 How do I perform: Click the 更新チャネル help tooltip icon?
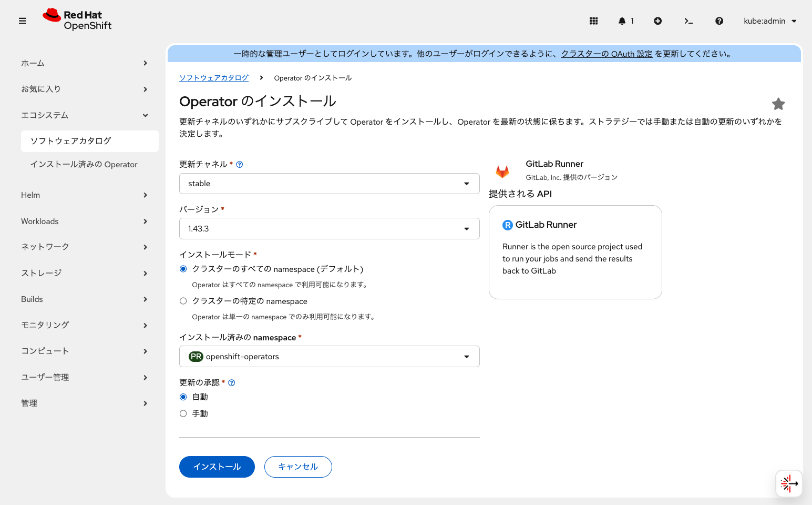(x=240, y=164)
